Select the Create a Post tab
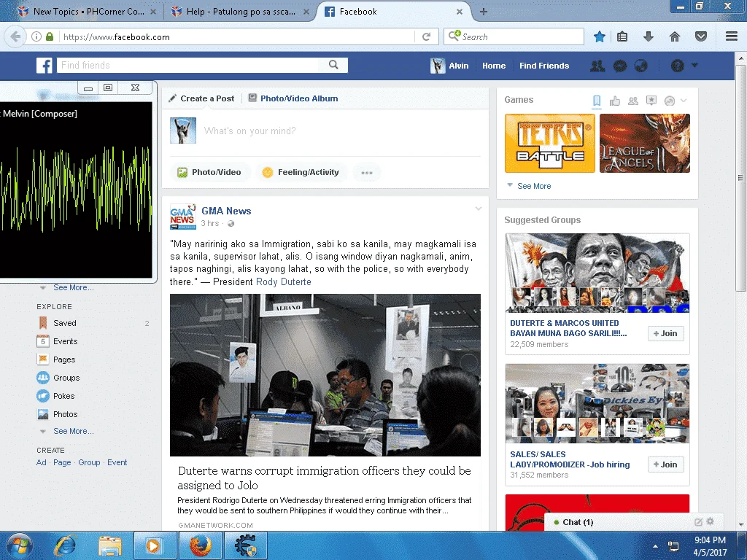Viewport: 747px width, 560px height. click(201, 98)
